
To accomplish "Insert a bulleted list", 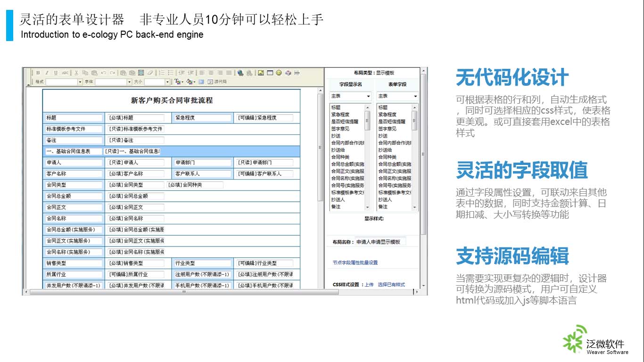I will (171, 73).
